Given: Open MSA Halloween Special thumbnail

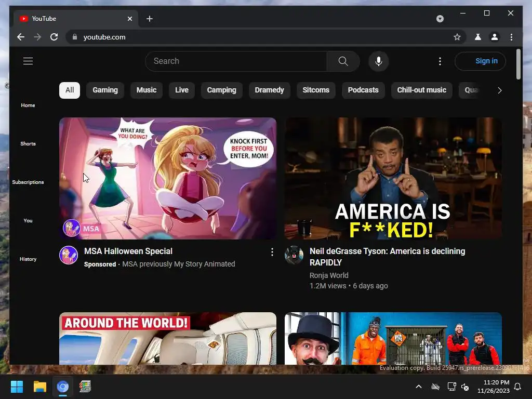Looking at the screenshot, I should click(168, 179).
